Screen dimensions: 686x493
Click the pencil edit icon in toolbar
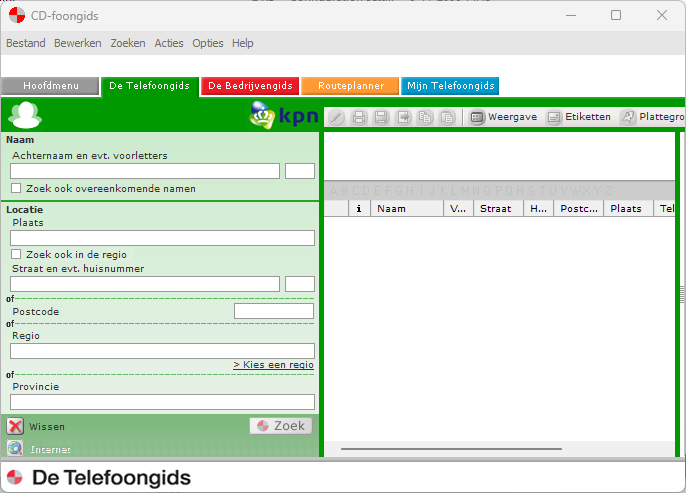point(337,117)
